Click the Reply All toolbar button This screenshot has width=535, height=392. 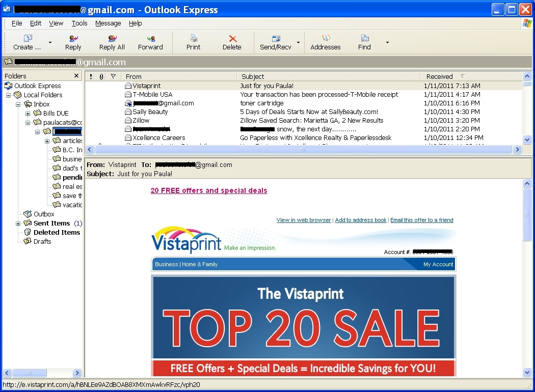[x=112, y=43]
